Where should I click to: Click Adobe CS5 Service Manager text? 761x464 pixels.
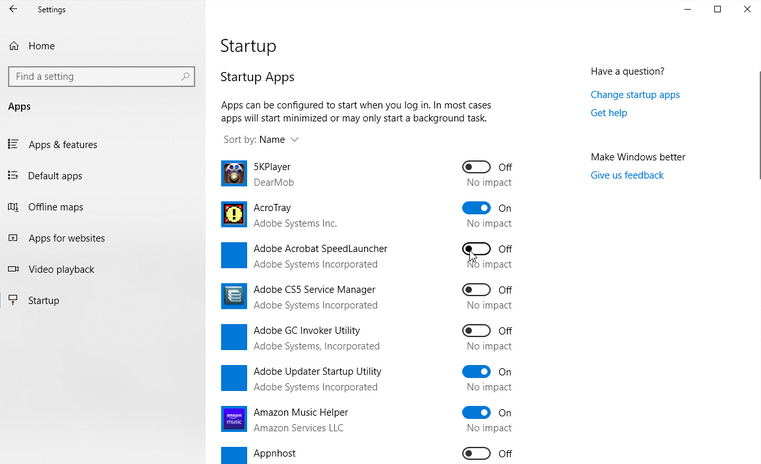[314, 290]
